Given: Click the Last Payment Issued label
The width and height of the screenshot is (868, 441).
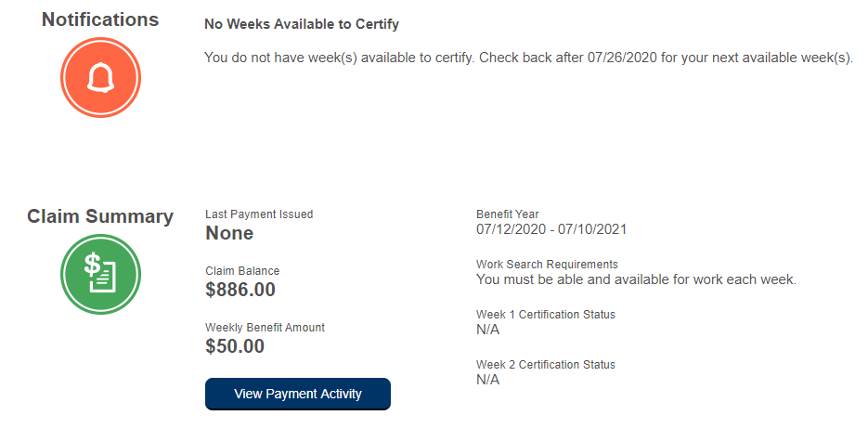Looking at the screenshot, I should (259, 214).
